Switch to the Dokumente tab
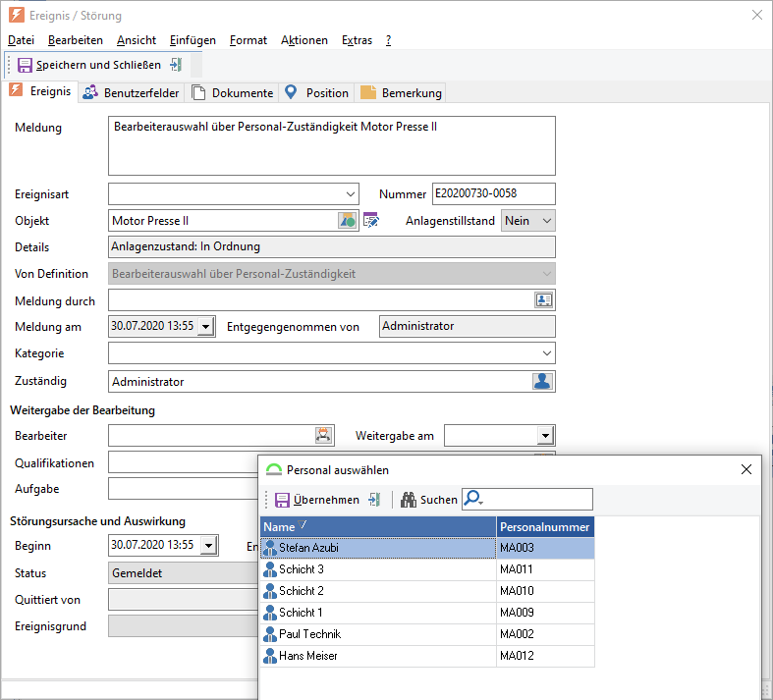The height and width of the screenshot is (700, 773). pyautogui.click(x=232, y=92)
